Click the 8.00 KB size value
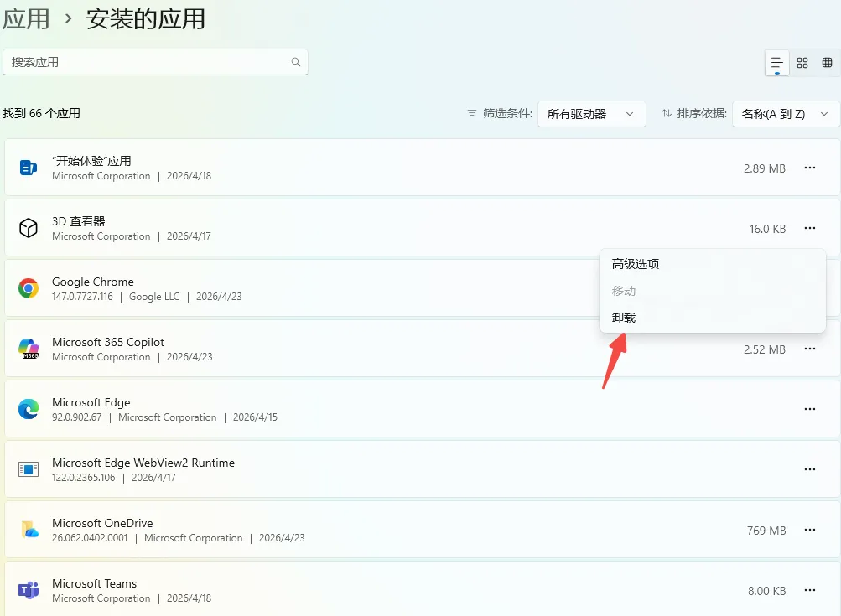The image size is (841, 616). 767,591
